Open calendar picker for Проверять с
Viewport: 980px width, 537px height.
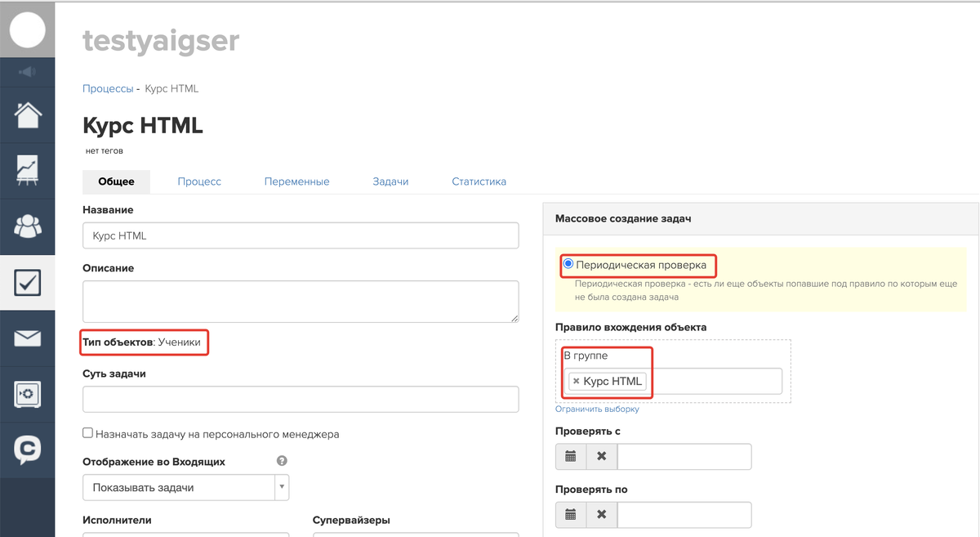571,456
